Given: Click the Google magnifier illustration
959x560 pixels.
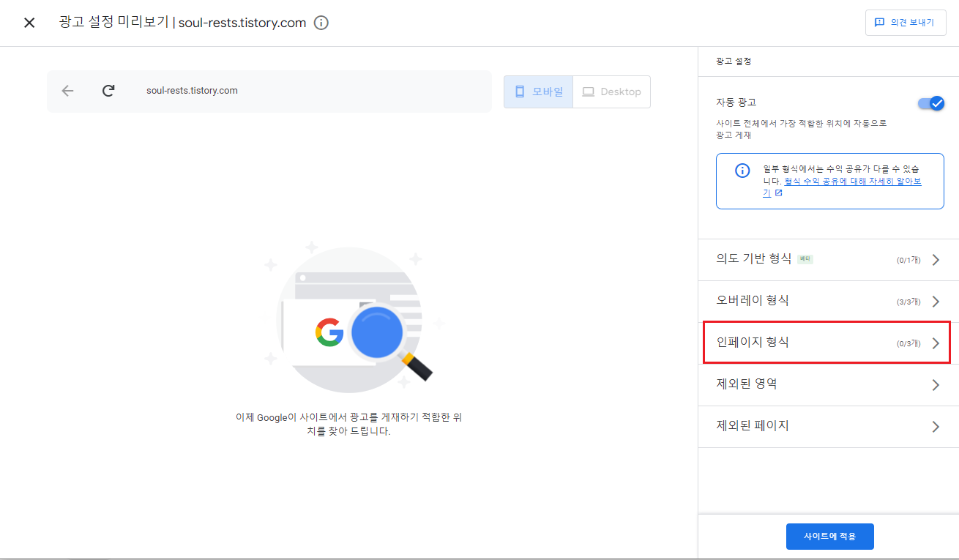Looking at the screenshot, I should point(355,316).
